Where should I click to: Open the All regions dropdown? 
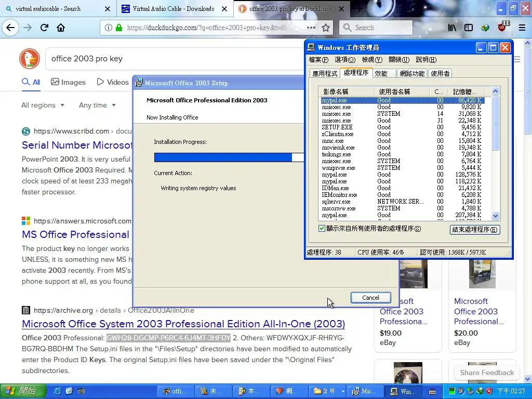(x=43, y=105)
